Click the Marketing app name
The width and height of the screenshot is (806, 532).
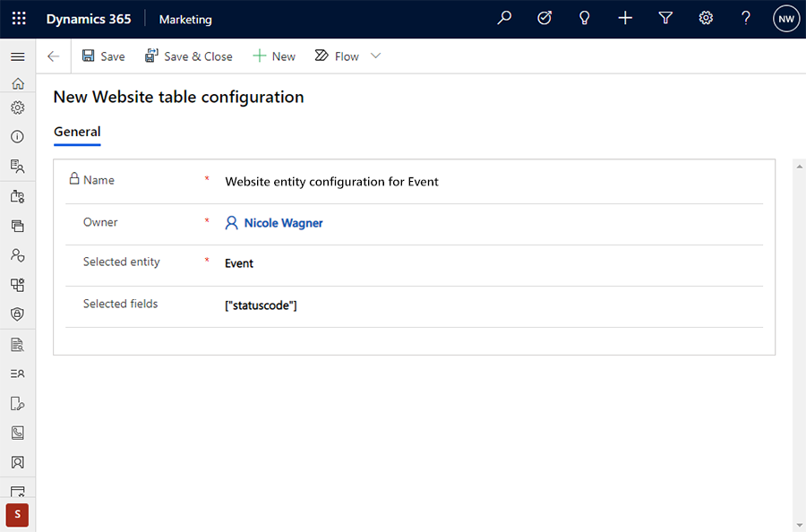[185, 20]
